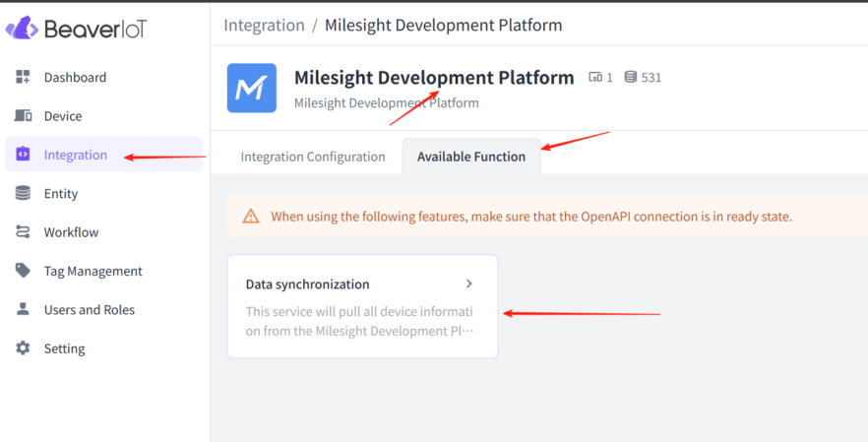868x442 pixels.
Task: Click Milesight Development Platform breadcrumb text
Action: pyautogui.click(x=444, y=26)
